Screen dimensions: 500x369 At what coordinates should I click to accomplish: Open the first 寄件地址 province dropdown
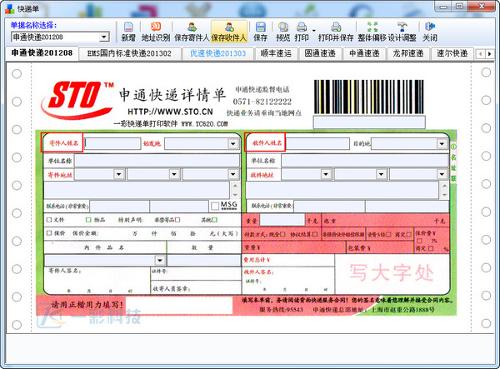click(119, 174)
